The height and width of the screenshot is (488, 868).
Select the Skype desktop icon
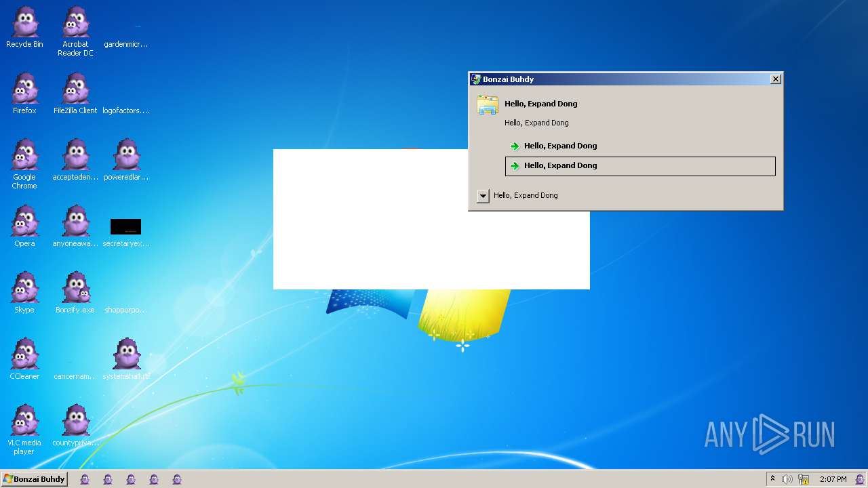(24, 293)
